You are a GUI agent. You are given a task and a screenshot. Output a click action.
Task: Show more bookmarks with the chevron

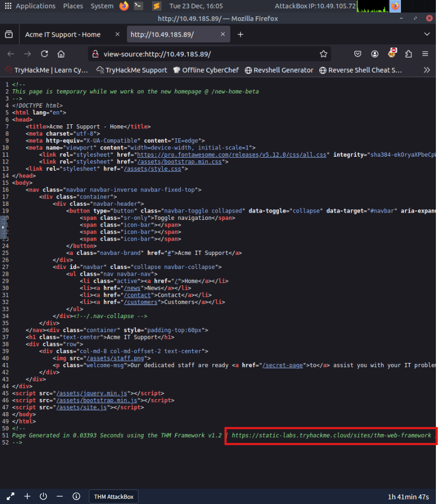tap(427, 70)
